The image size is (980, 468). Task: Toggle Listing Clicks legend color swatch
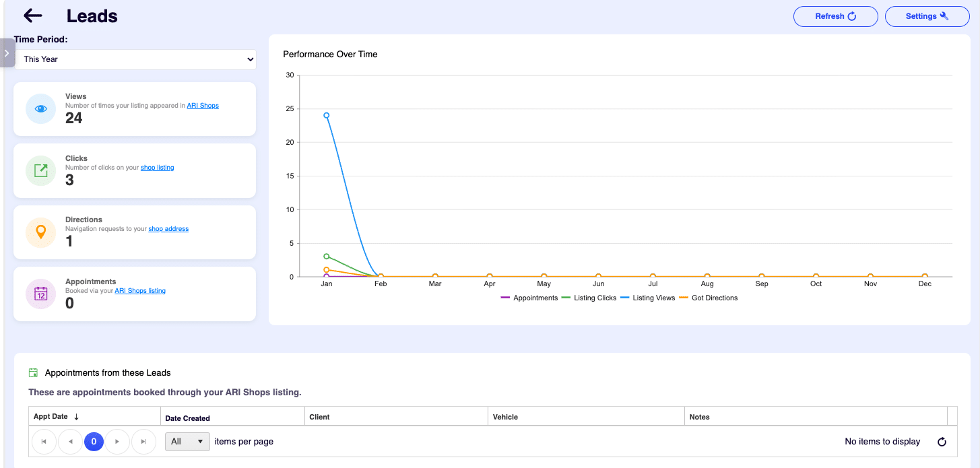(566, 298)
